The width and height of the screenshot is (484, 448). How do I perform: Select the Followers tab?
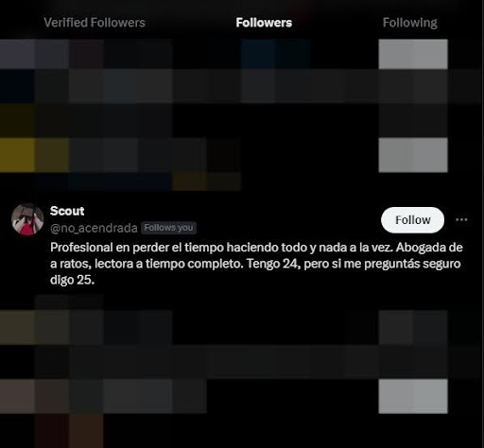(x=264, y=23)
